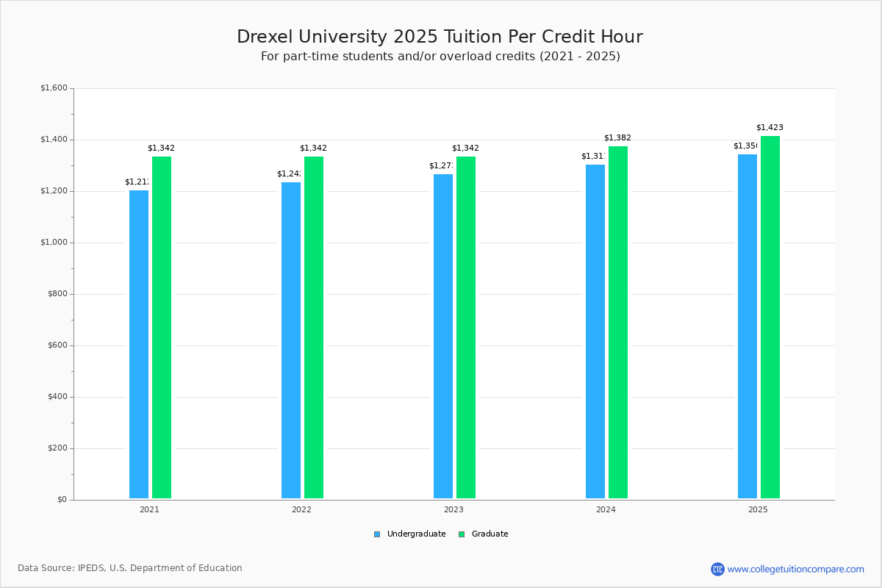Toggle the Undergraduate legend item
This screenshot has height=588, width=882.
416,534
